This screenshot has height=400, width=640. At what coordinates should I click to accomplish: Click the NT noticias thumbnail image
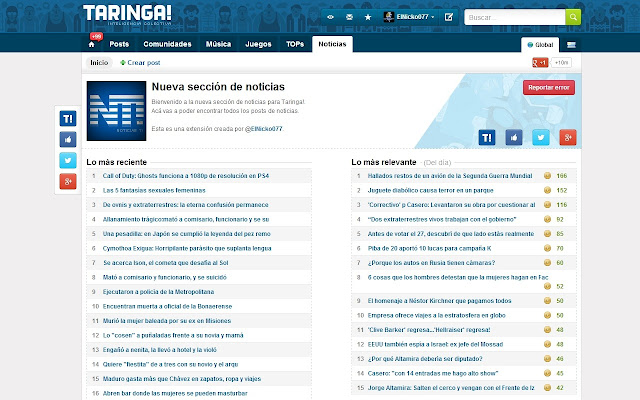pos(116,111)
